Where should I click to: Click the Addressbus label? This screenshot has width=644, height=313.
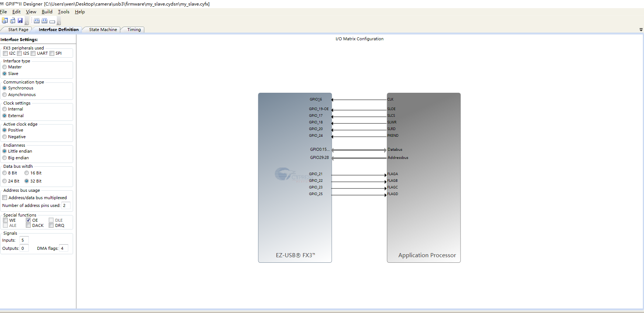tap(398, 158)
